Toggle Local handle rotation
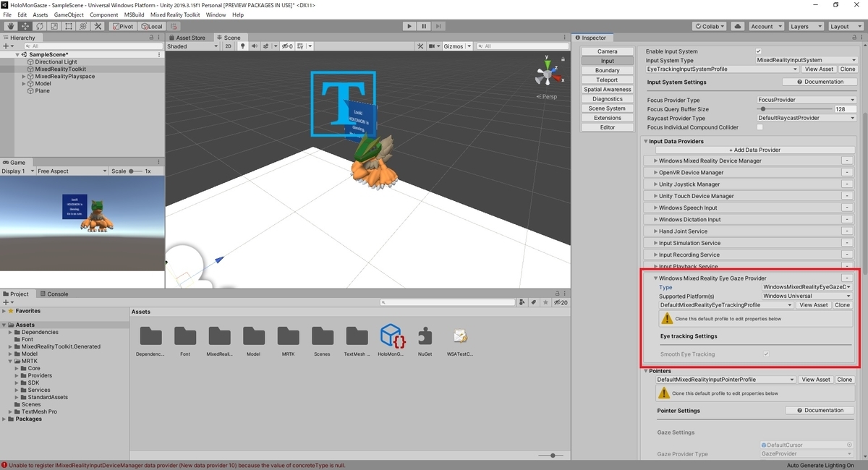 150,26
